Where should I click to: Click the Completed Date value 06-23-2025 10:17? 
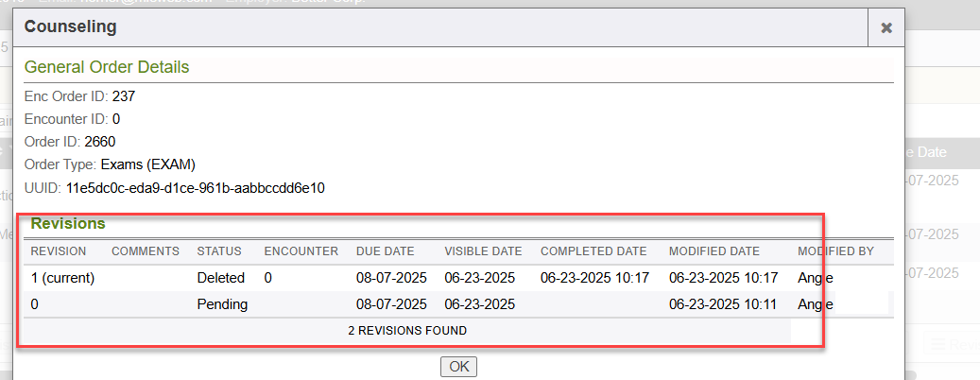pos(594,278)
